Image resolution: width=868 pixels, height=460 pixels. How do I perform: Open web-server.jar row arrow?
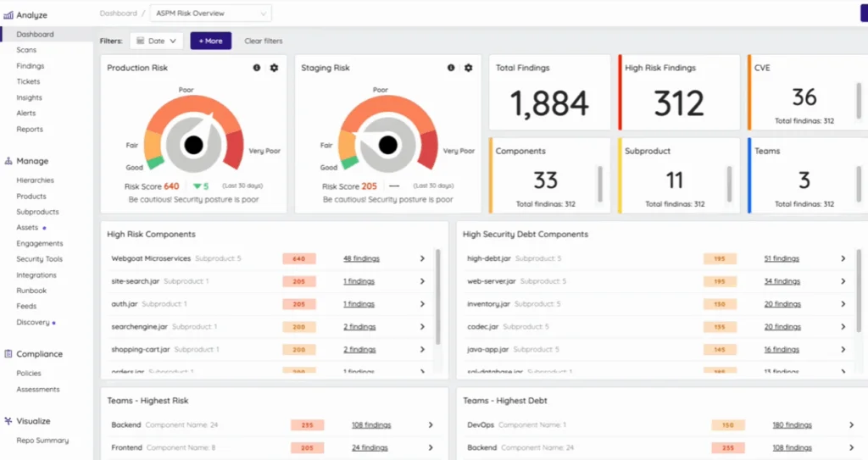pyautogui.click(x=843, y=281)
